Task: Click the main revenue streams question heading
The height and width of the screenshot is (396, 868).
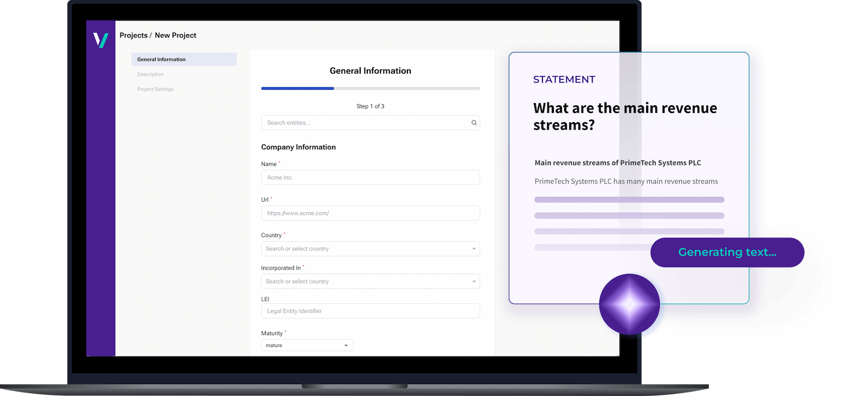Action: [x=624, y=116]
